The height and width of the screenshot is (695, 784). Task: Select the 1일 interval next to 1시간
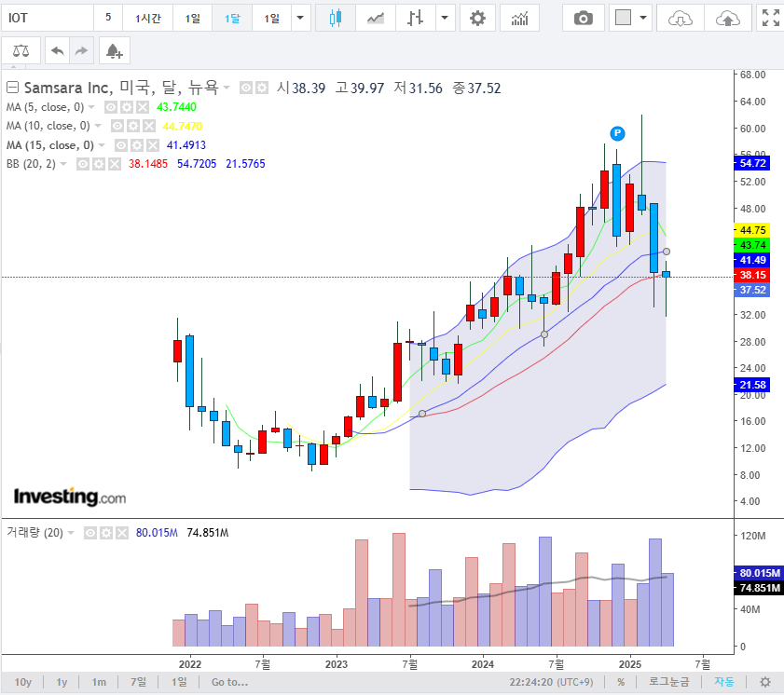click(x=192, y=19)
